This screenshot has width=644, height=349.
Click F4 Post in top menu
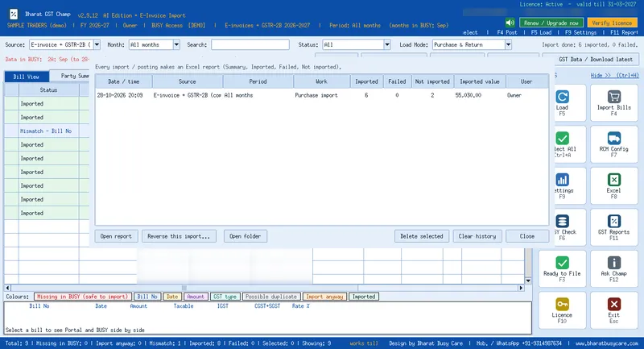click(x=507, y=32)
